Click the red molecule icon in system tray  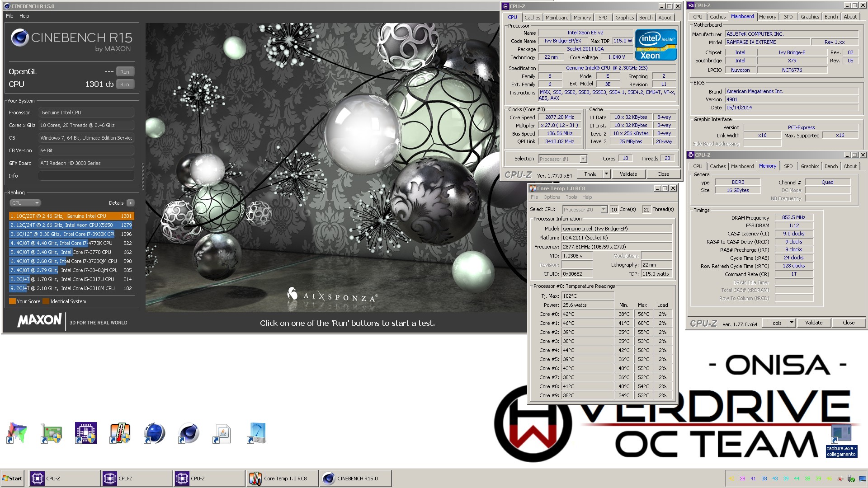coord(840,479)
